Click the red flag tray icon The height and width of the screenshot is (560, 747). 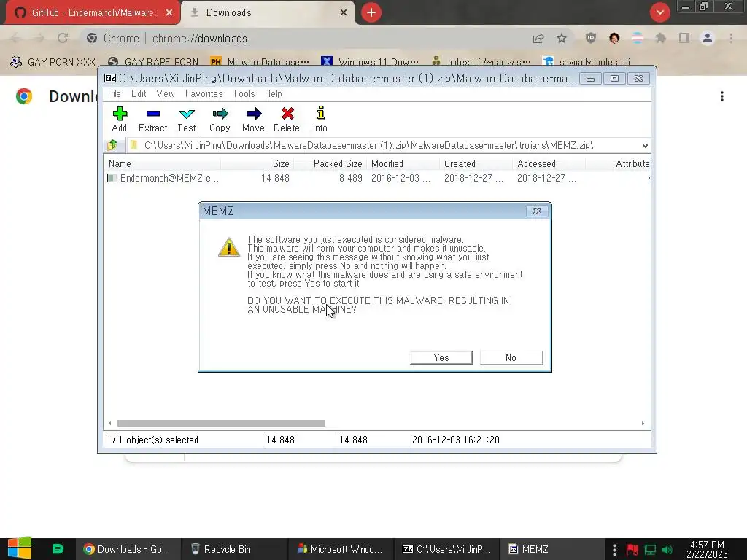click(632, 550)
